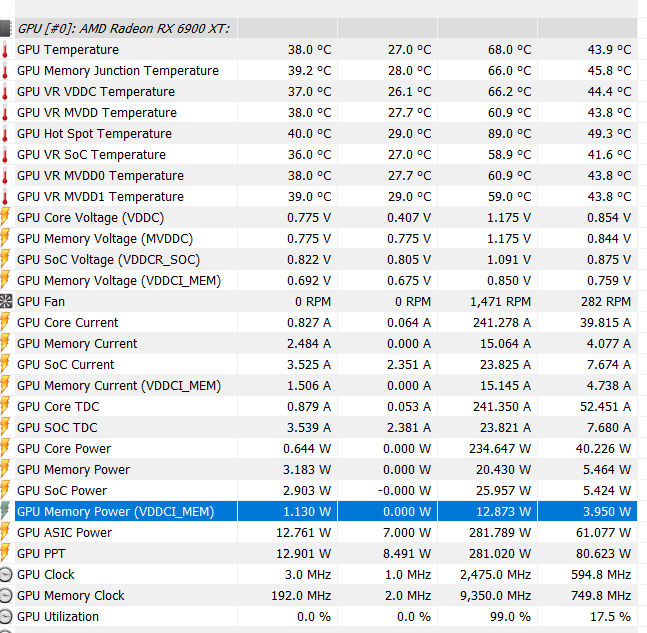Click thermometer icon for GPU VR MVDD1 Temperature
The height and width of the screenshot is (633, 647).
[x=5, y=197]
